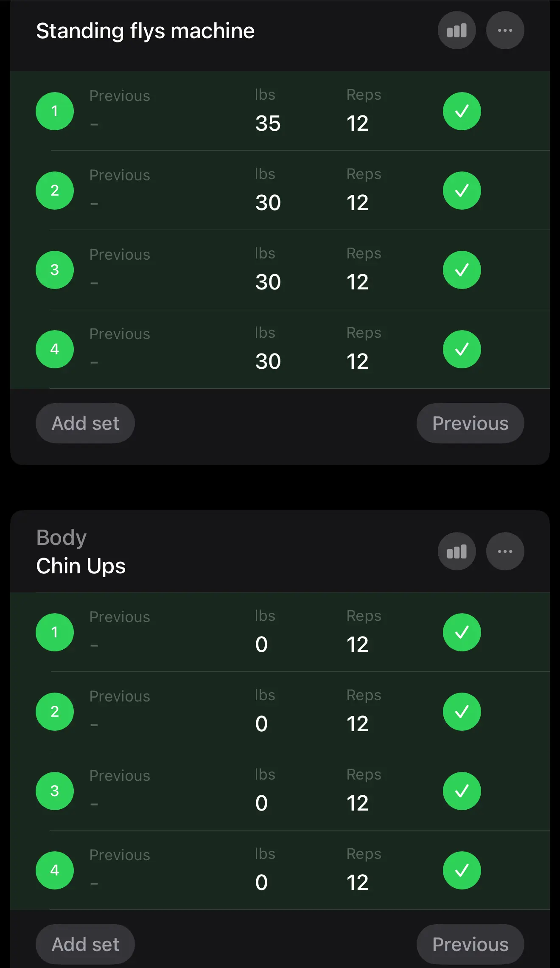560x968 pixels.
Task: Show Previous workout for Chin Ups
Action: [470, 944]
